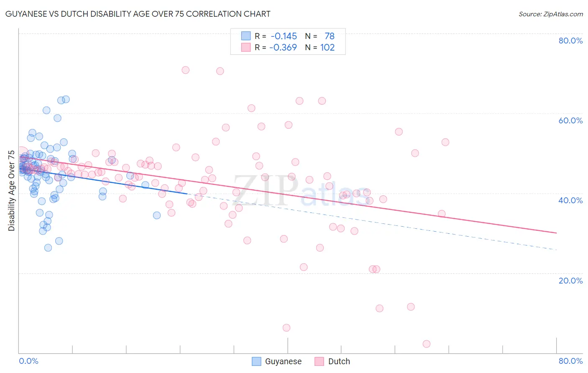This screenshot has height=373, width=588.
Task: Click the 80.0% x-axis label at bottom right
Action: [570, 361]
